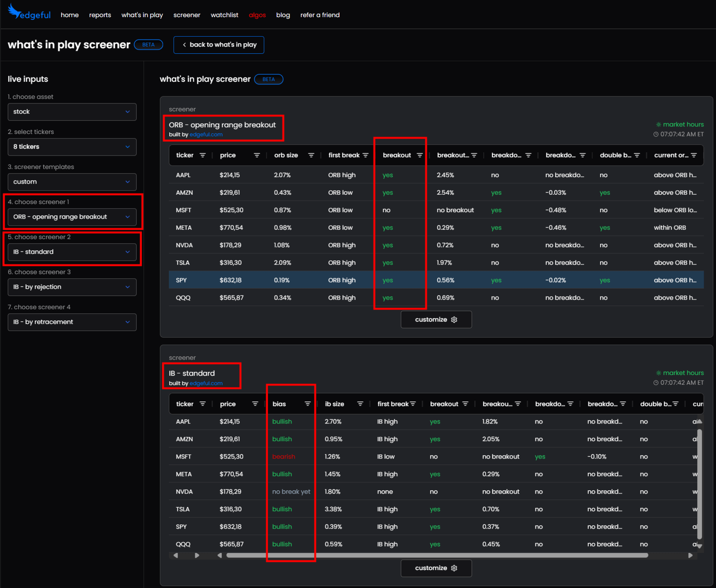
Task: Click the edgeful logo
Action: (x=29, y=12)
